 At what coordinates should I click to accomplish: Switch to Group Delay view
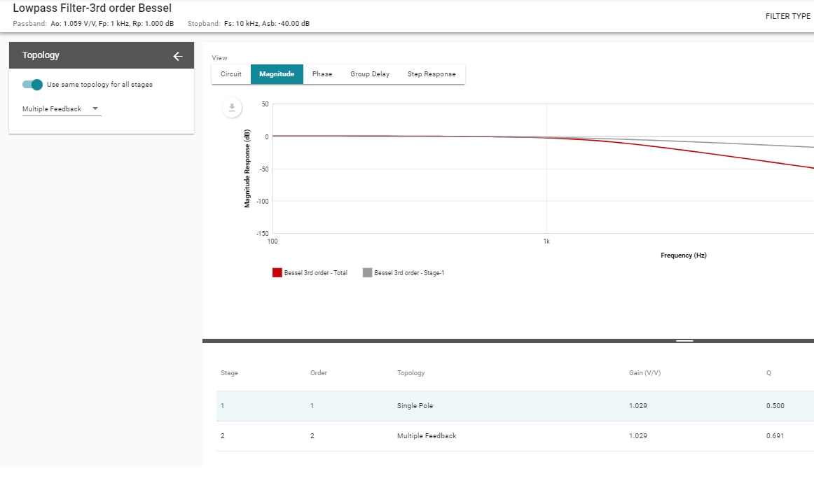click(370, 74)
